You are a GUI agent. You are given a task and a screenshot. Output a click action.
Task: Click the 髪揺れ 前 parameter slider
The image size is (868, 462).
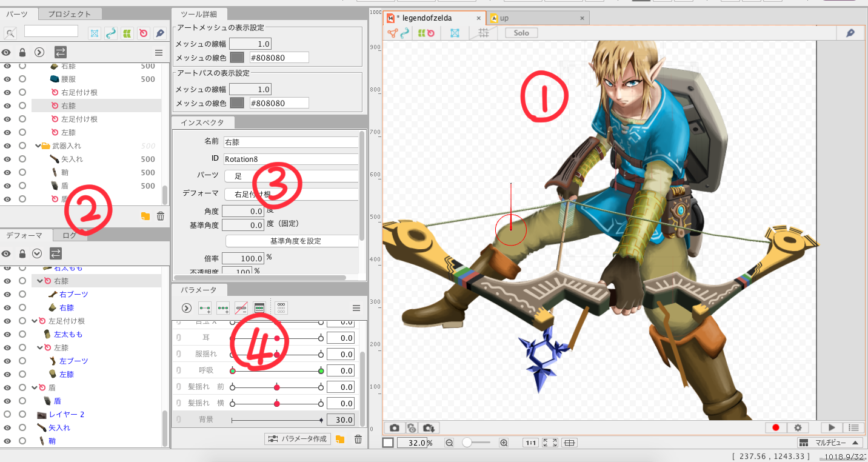276,387
